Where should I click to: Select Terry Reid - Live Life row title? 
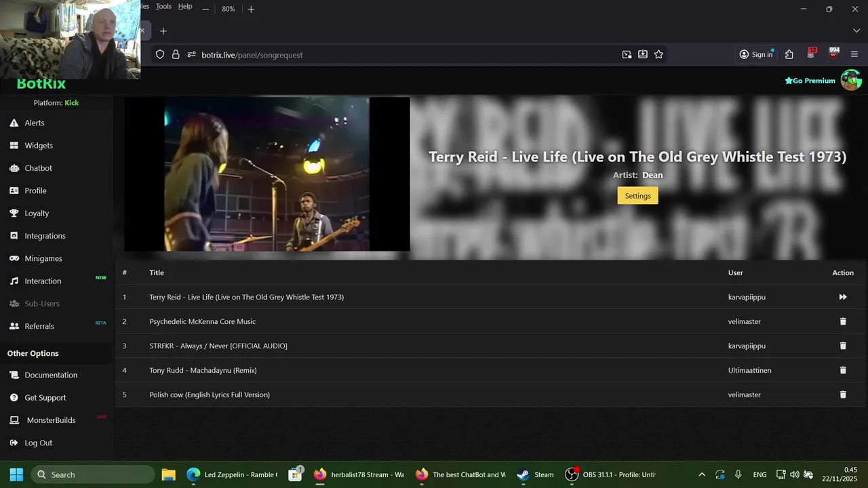point(247,297)
